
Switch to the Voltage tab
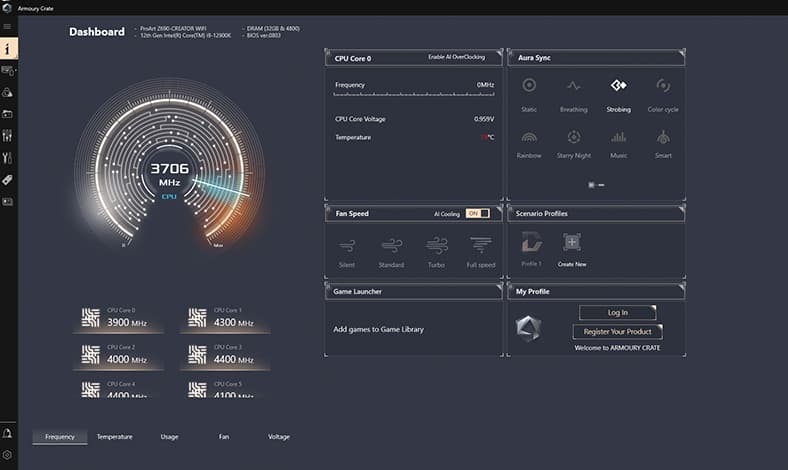click(279, 437)
